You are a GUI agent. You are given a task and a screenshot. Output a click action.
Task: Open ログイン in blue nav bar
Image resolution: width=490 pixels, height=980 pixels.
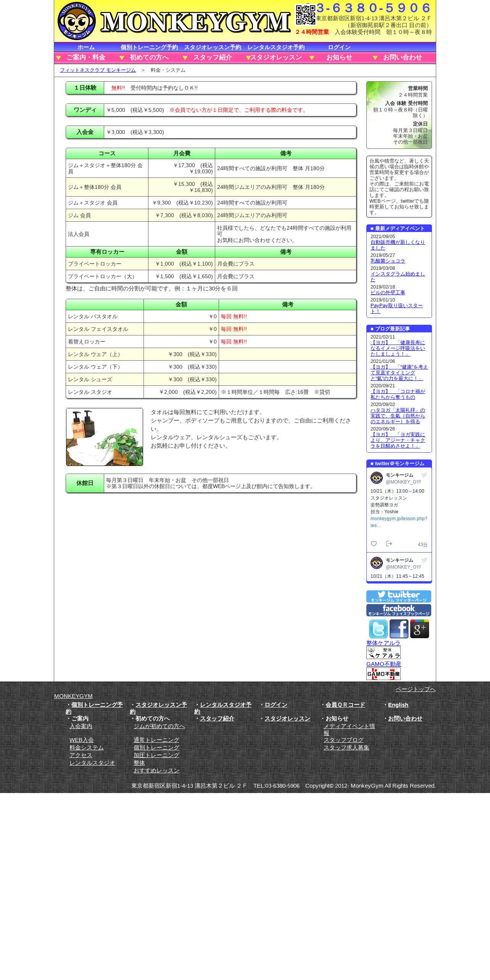[339, 47]
